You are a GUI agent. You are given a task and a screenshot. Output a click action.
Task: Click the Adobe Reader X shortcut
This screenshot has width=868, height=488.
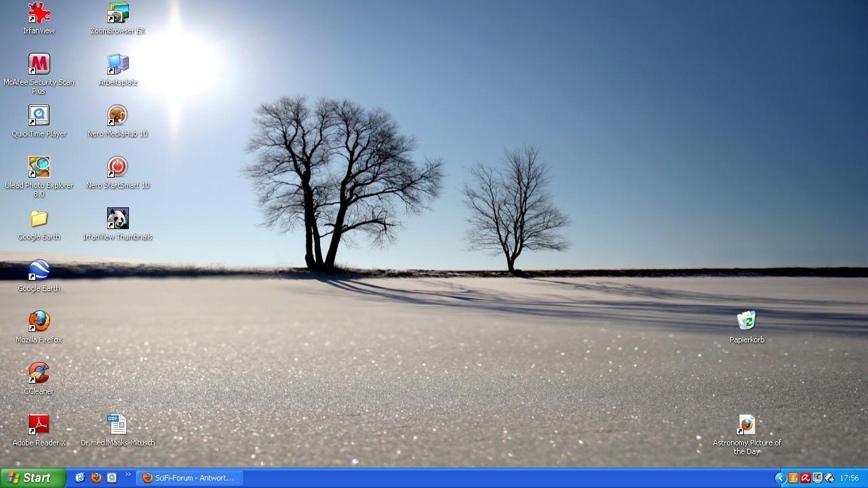coord(39,425)
